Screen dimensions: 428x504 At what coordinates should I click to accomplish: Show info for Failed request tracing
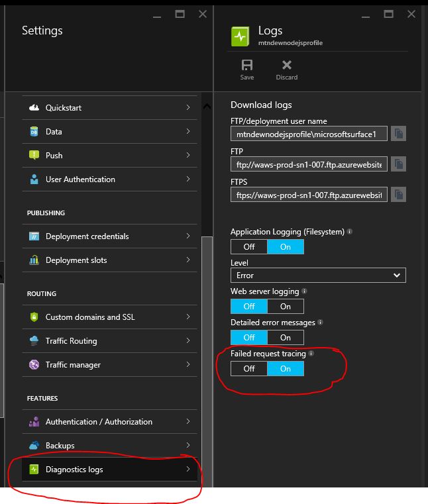coord(311,353)
